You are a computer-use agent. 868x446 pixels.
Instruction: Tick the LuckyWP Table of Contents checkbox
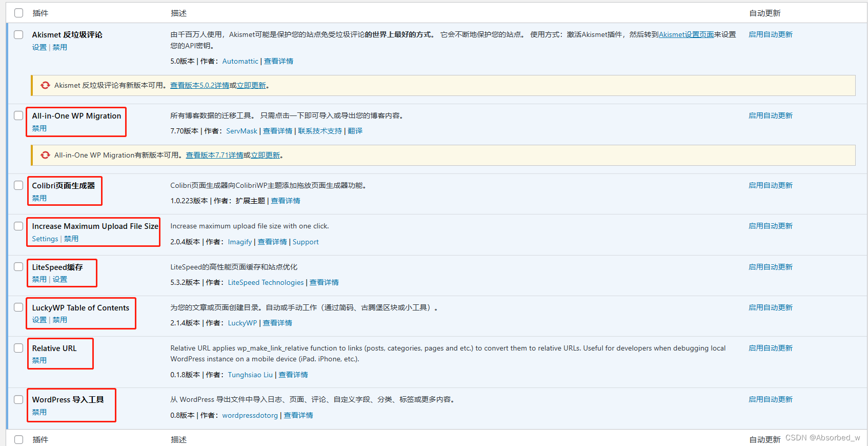[19, 307]
